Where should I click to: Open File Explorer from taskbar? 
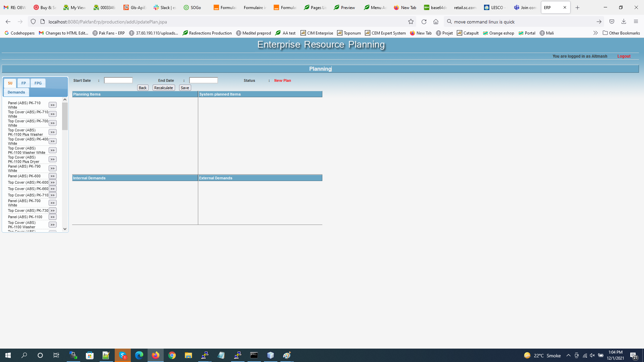188,355
